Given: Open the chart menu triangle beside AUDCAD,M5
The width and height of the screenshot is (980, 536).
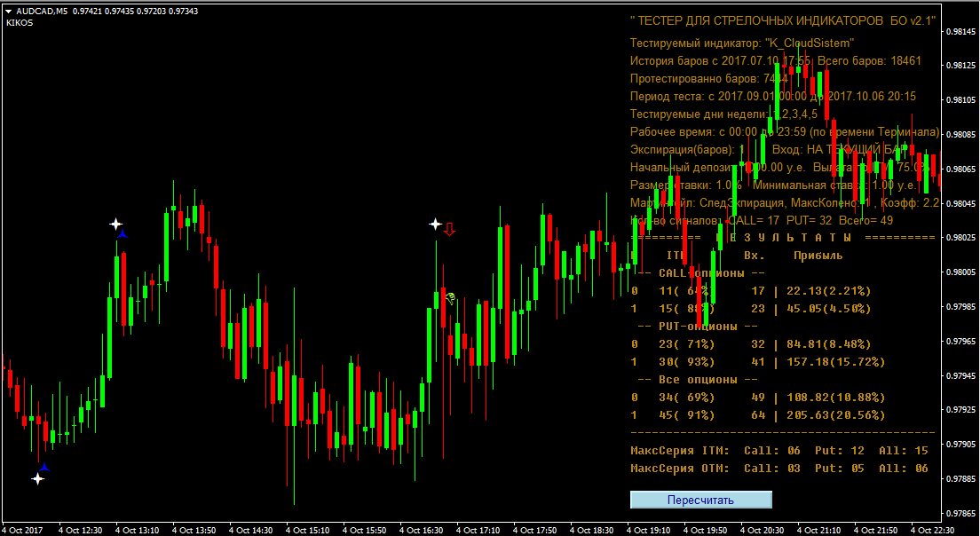Looking at the screenshot, I should (9, 12).
